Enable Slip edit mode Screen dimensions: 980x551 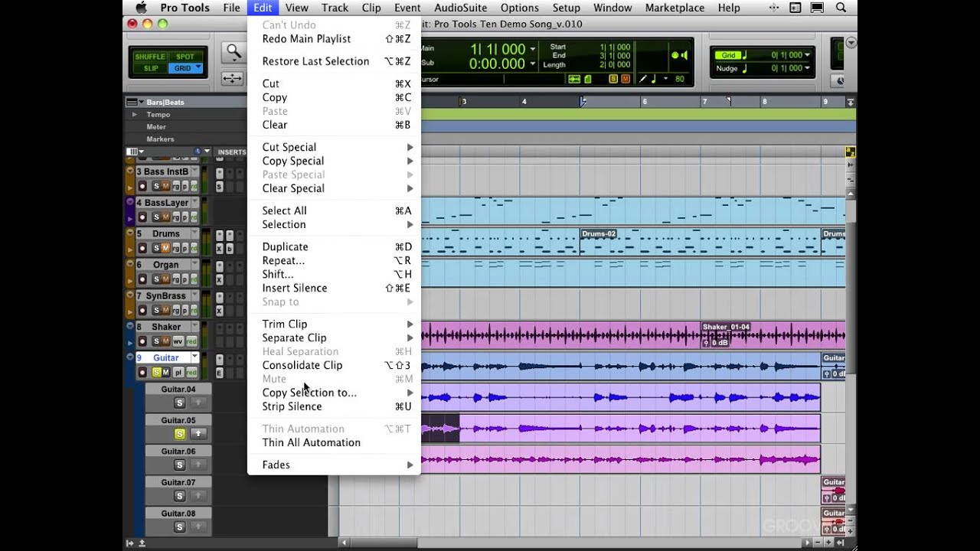[150, 68]
